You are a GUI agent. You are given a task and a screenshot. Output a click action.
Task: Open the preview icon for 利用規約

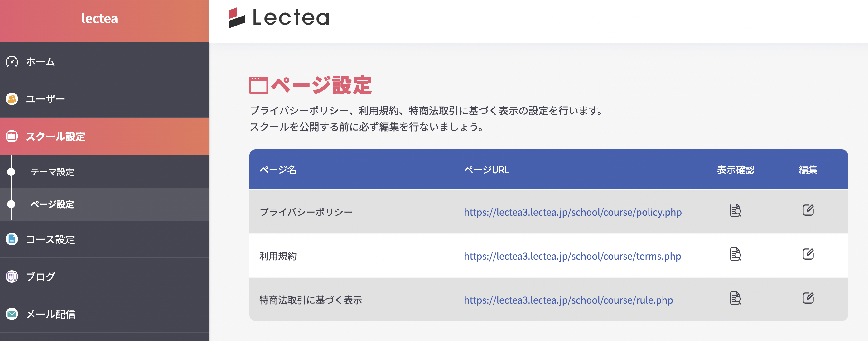[735, 254]
